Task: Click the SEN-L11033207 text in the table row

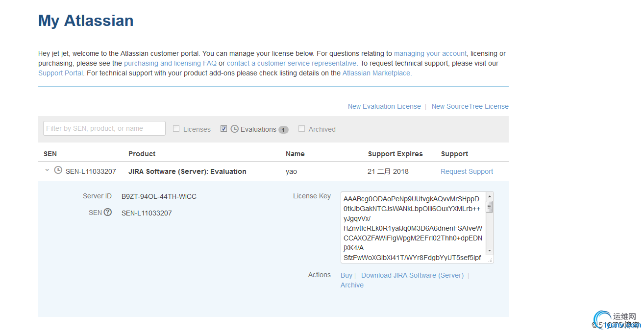Action: click(x=91, y=171)
